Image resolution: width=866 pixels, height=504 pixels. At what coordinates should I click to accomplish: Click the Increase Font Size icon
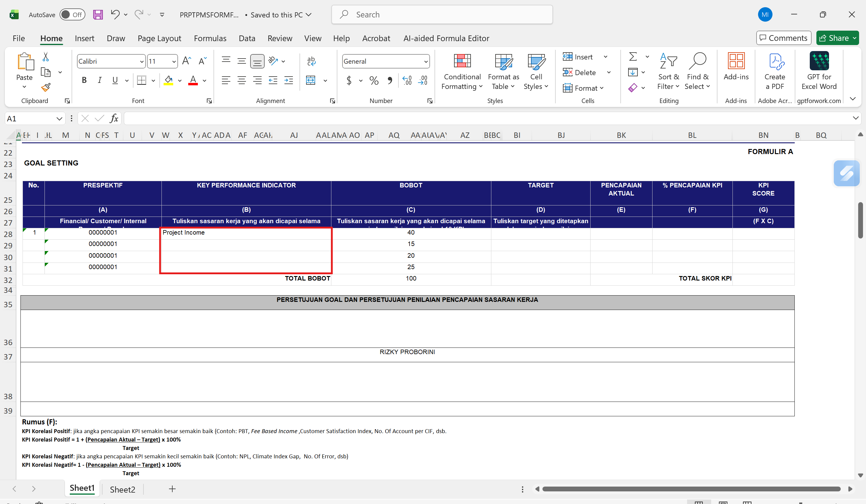click(186, 61)
